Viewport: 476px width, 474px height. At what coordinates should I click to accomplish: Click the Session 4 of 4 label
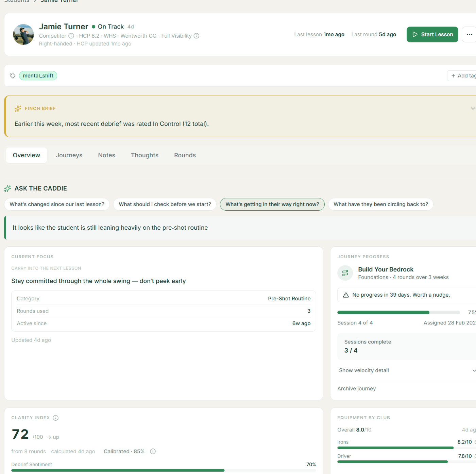[x=355, y=323]
